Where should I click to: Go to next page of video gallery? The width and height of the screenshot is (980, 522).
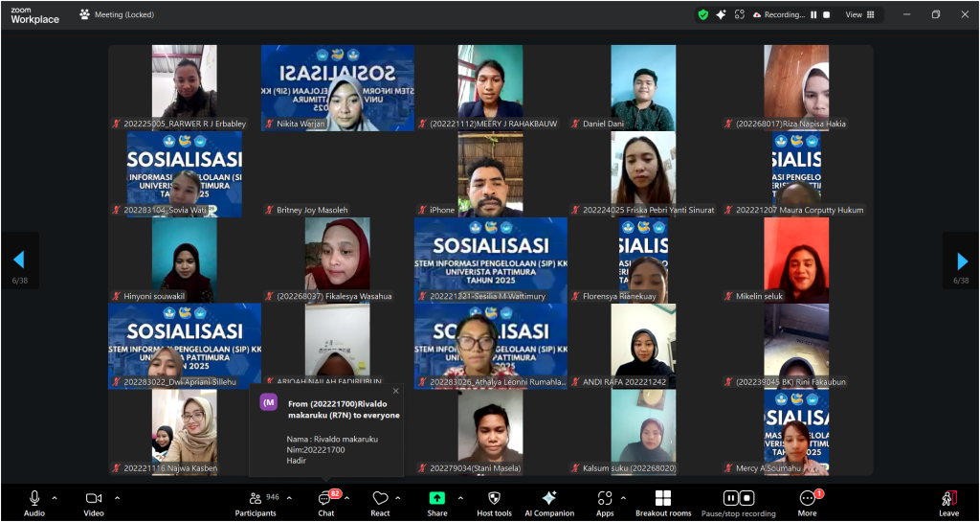click(962, 261)
